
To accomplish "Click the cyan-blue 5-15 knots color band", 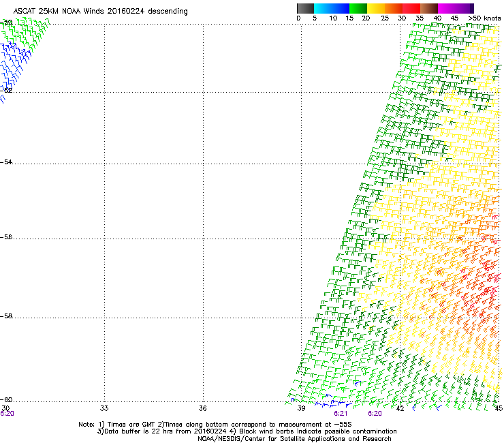I will coord(332,8).
